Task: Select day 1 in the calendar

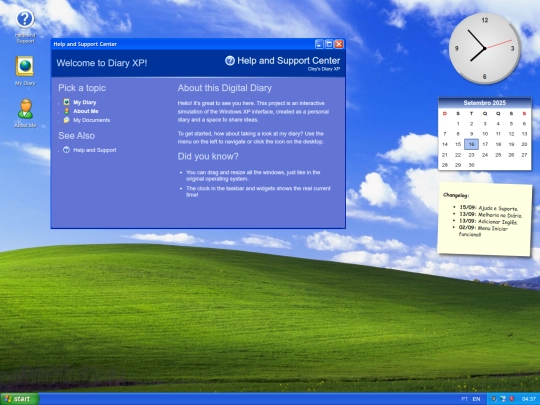Action: [458, 124]
